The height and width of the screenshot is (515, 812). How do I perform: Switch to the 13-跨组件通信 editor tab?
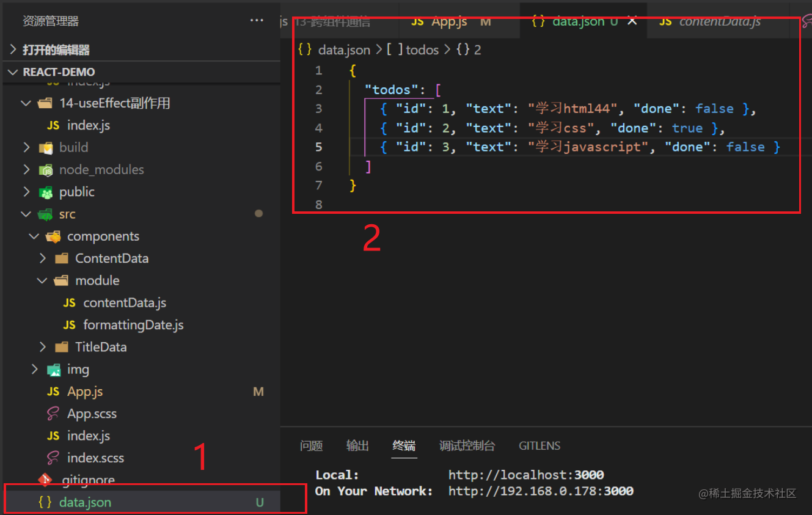(339, 21)
